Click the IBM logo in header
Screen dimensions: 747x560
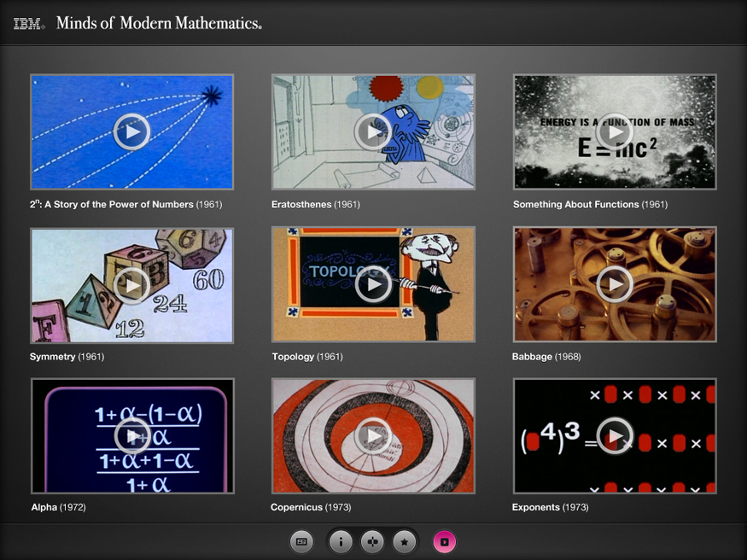coord(29,24)
